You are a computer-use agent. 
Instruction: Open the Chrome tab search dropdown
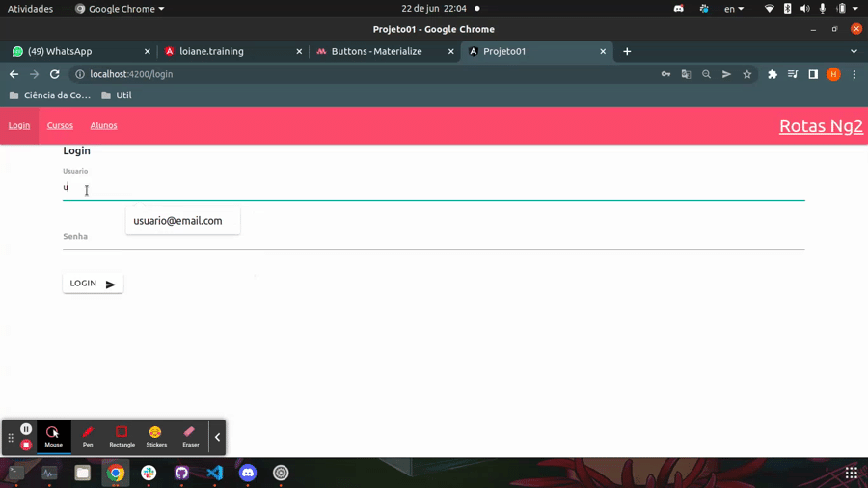point(854,51)
